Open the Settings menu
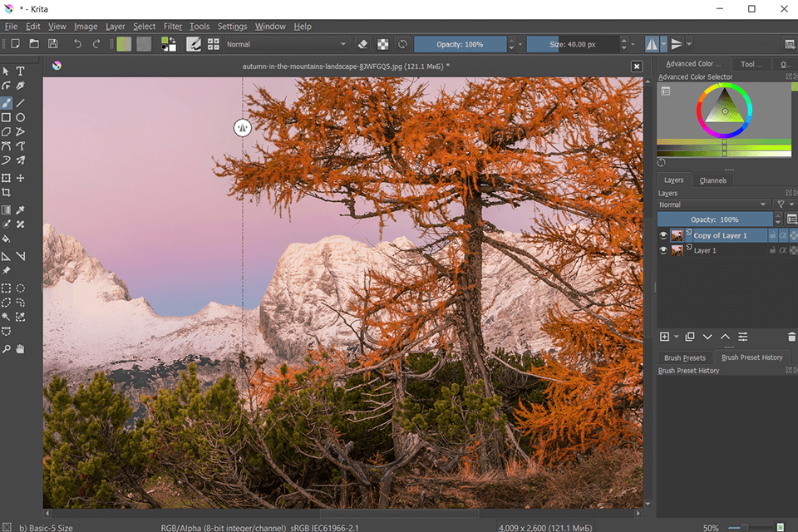Viewport: 798px width, 532px height. coord(232,27)
